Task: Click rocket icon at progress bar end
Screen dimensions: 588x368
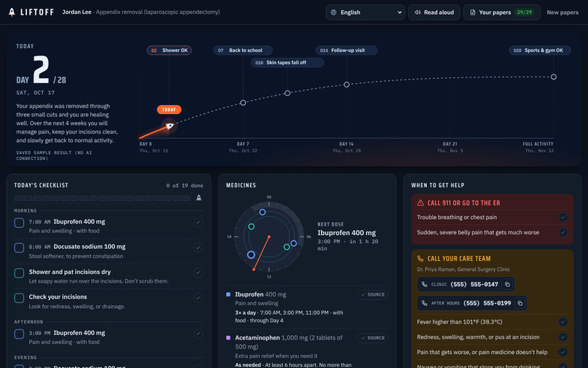Action: tap(198, 198)
